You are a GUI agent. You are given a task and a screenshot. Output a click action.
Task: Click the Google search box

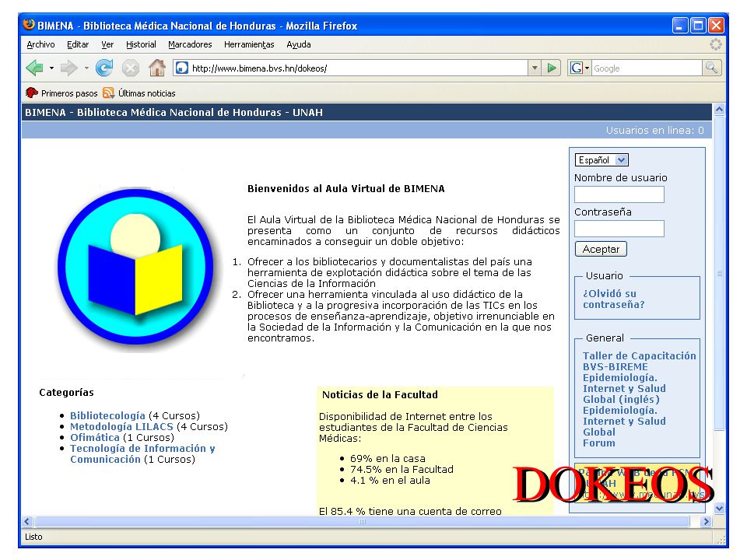coord(647,68)
